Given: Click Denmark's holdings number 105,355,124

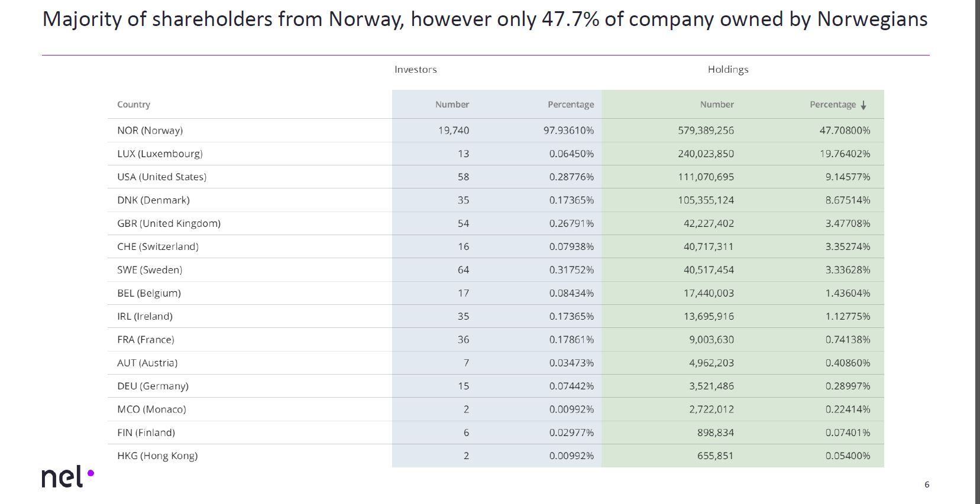Looking at the screenshot, I should click(x=706, y=200).
